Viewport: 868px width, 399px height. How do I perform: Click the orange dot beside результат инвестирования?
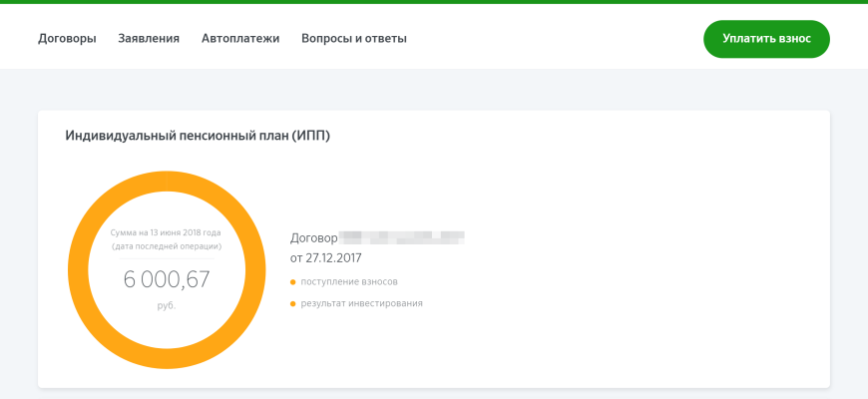293,303
